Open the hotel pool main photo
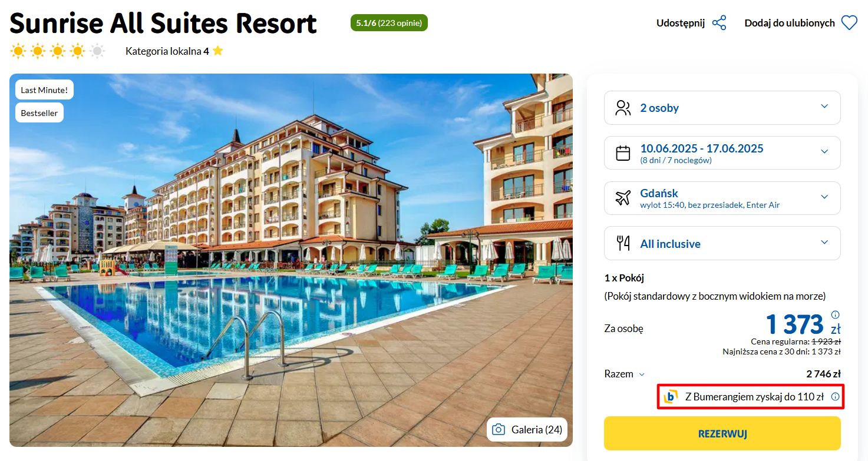This screenshot has width=868, height=461. (291, 260)
